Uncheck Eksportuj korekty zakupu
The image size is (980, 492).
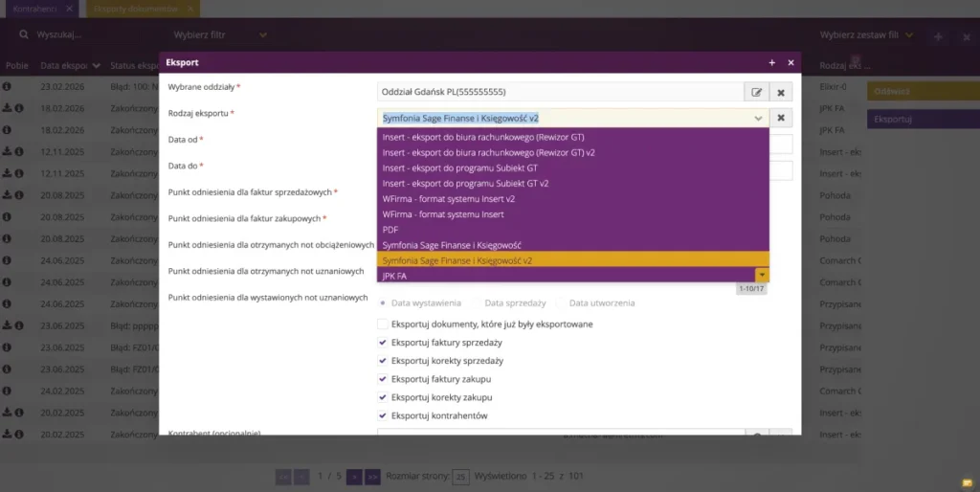pos(383,397)
